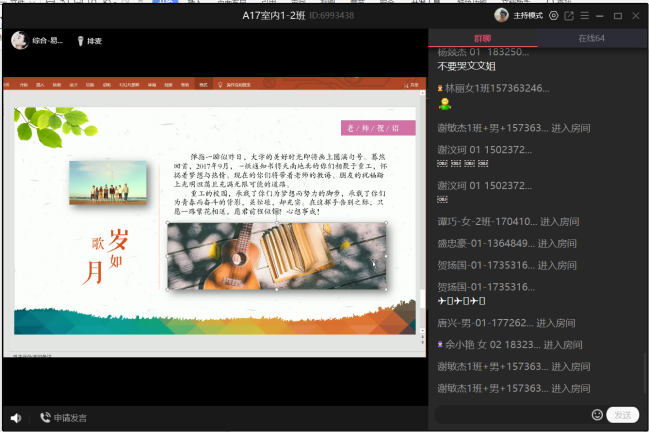Click the host avatar 综合-易
Image resolution: width=649 pixels, height=433 pixels.
click(x=19, y=40)
